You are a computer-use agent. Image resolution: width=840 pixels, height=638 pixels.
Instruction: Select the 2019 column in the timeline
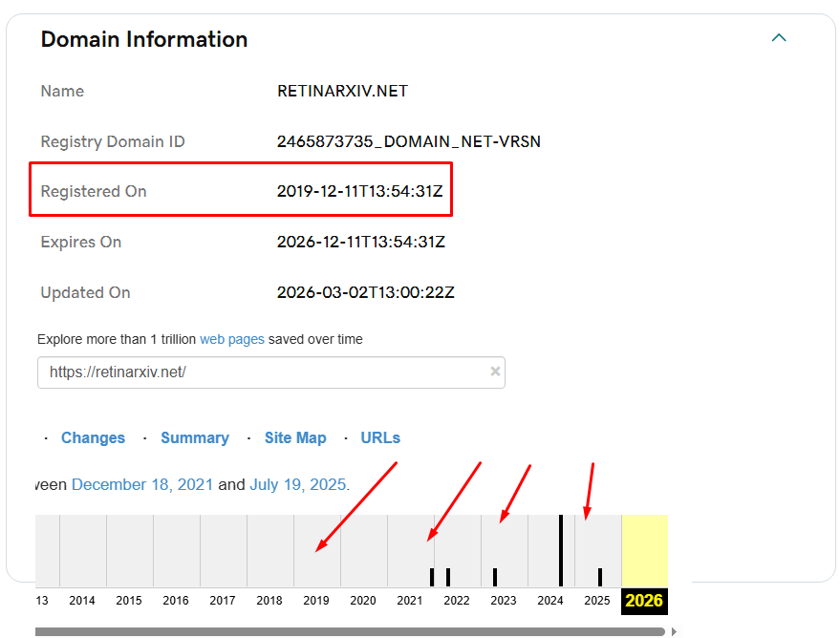(x=316, y=551)
